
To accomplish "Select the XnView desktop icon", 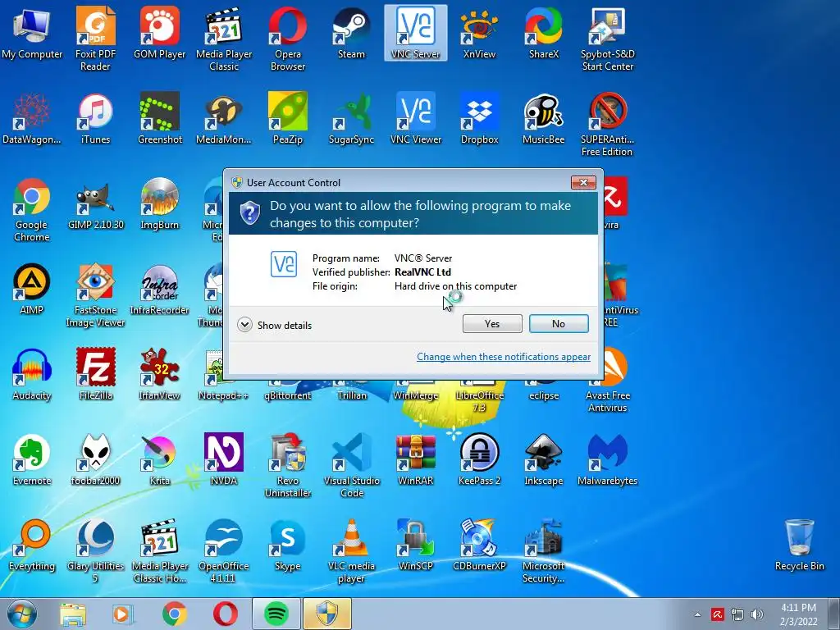I will pos(479,33).
